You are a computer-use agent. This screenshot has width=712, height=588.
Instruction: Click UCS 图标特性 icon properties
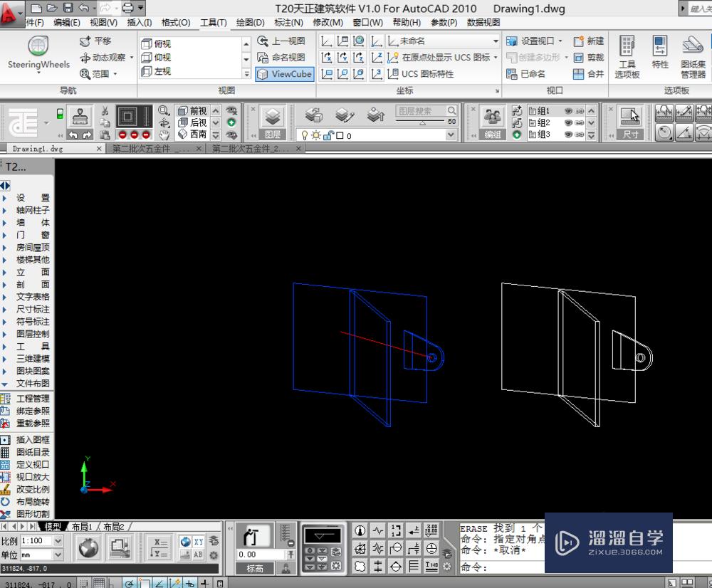pyautogui.click(x=421, y=73)
